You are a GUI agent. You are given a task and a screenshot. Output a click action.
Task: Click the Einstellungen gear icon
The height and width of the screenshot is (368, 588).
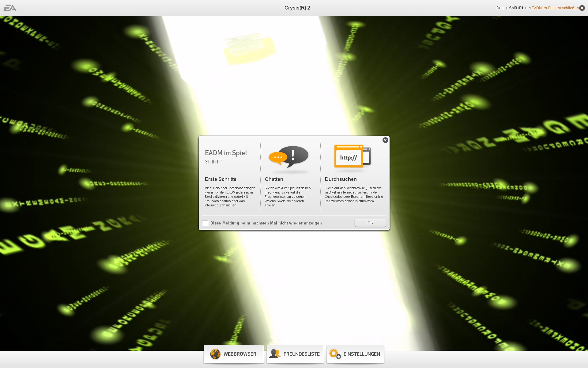point(335,354)
